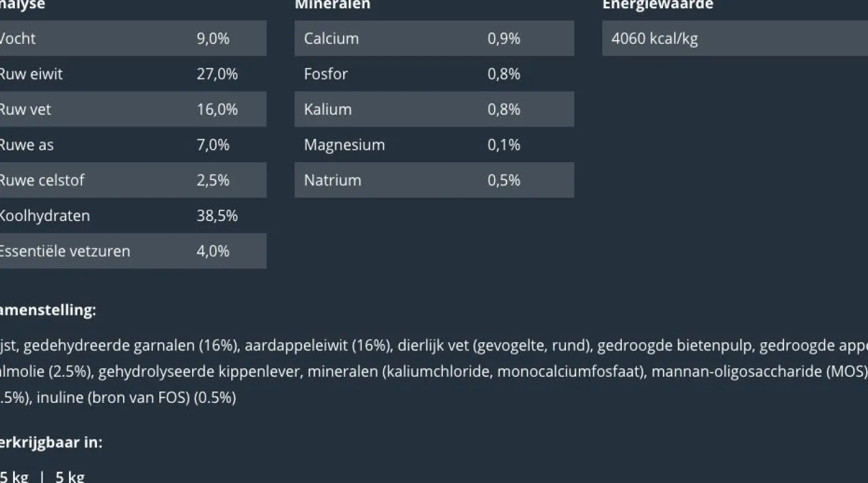
Task: Select the Calcium 0,9% value
Action: pyautogui.click(x=504, y=39)
